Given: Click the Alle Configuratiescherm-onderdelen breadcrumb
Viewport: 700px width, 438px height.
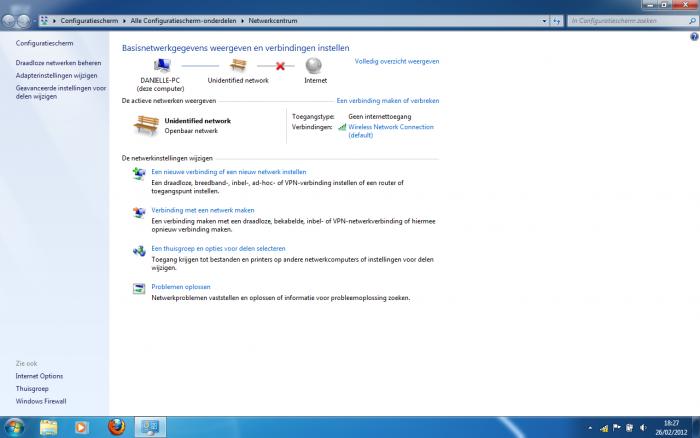Looking at the screenshot, I should point(183,21).
